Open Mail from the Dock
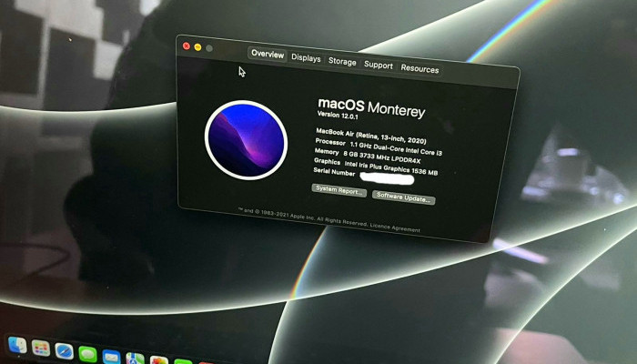Image resolution: width=637 pixels, height=364 pixels. coord(111,357)
